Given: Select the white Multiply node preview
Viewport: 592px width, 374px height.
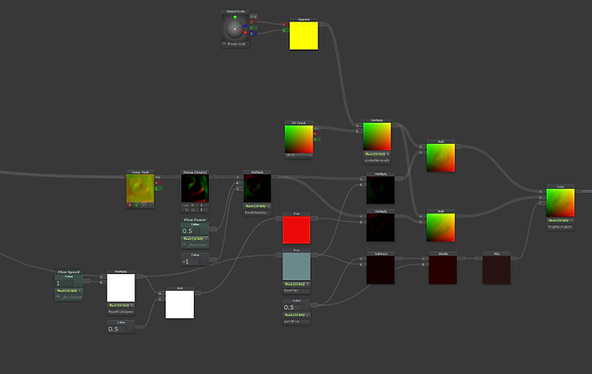Looking at the screenshot, I should 121,288.
